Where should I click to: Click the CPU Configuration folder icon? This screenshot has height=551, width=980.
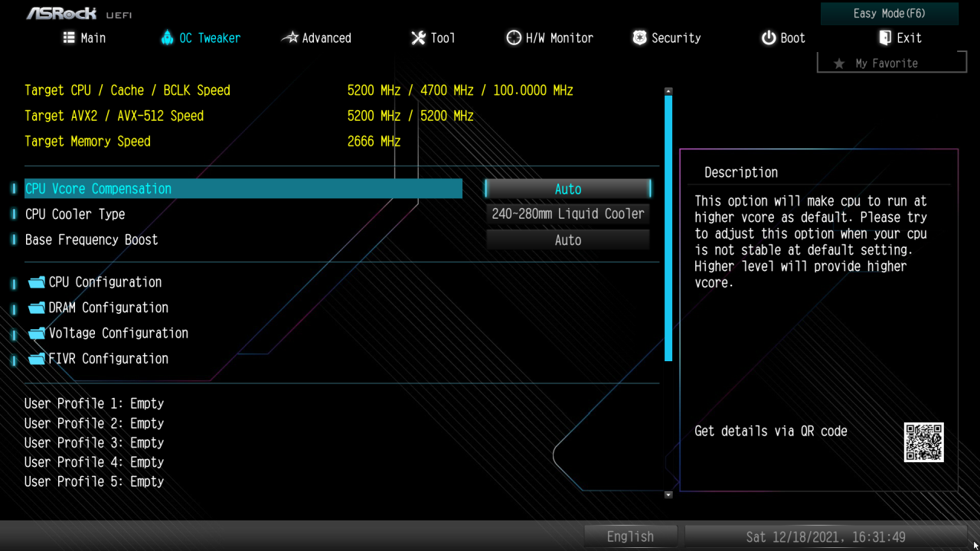[37, 282]
